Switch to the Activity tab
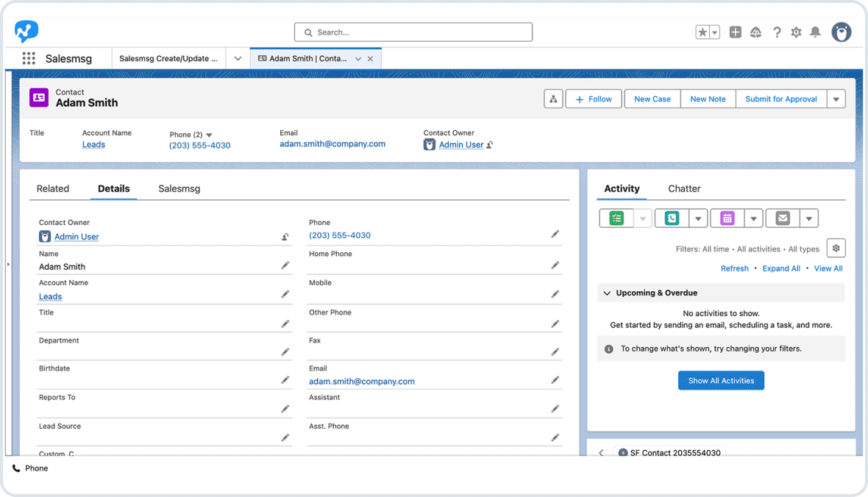Image resolution: width=868 pixels, height=497 pixels. [622, 189]
